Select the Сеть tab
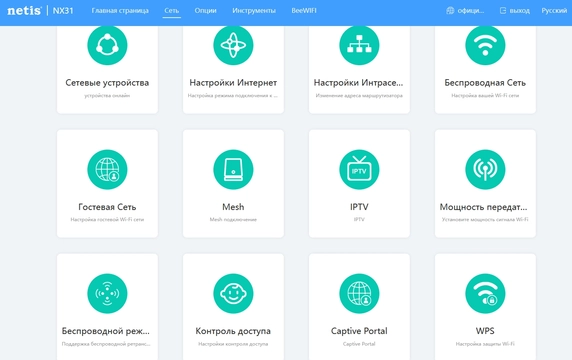The image size is (572, 360). pos(171,11)
